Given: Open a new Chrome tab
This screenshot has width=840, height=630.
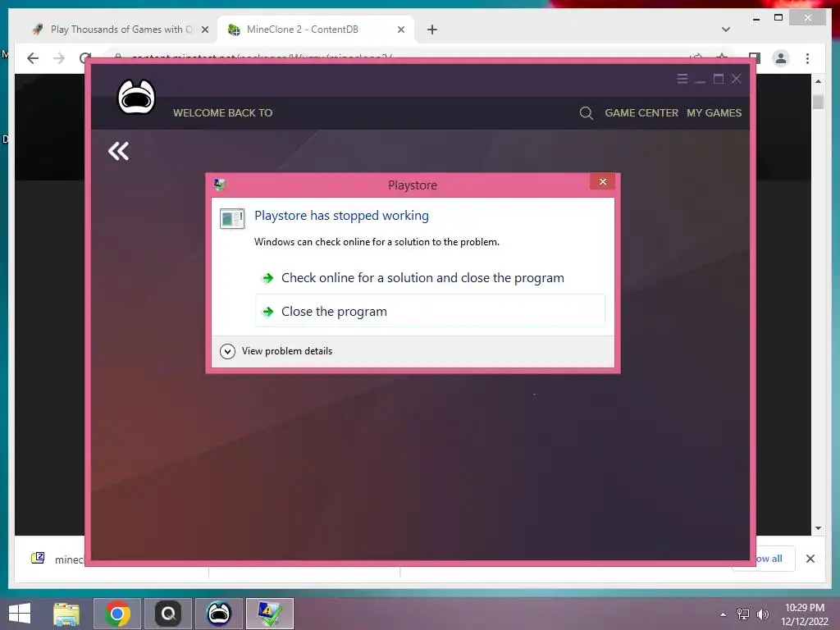Looking at the screenshot, I should point(431,30).
